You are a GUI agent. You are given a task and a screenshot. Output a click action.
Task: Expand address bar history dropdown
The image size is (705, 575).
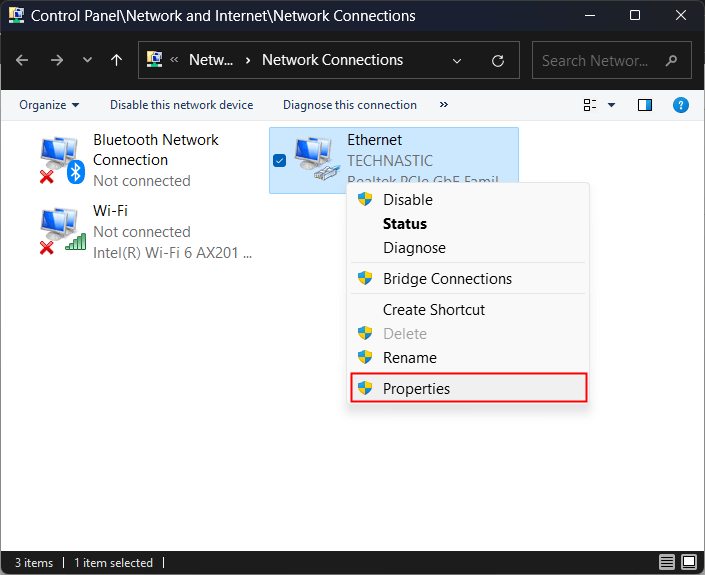pos(457,61)
